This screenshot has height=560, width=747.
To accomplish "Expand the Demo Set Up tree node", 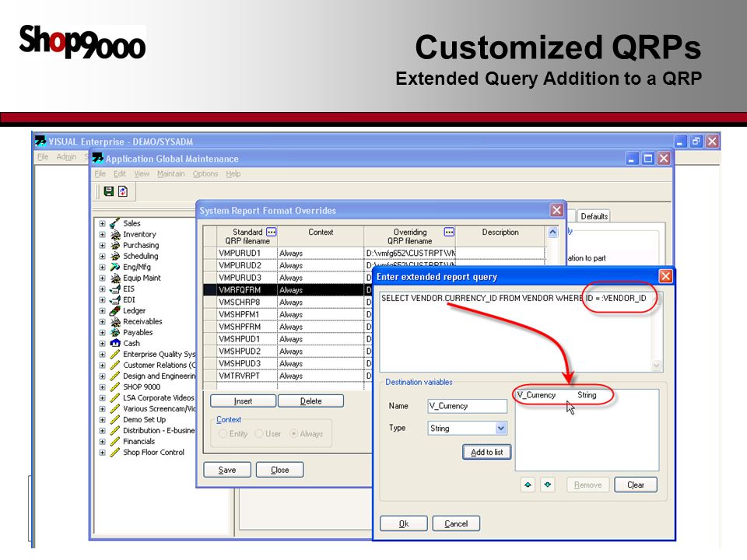I will [102, 420].
